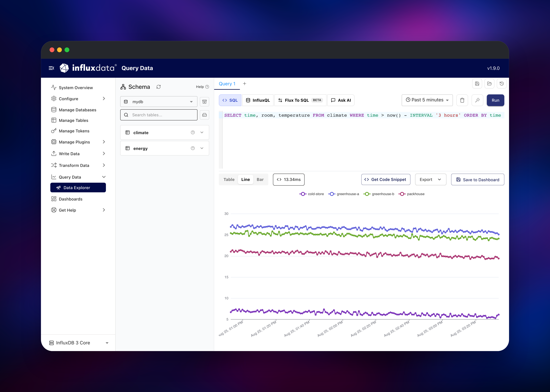Run the SQL query
Image resolution: width=550 pixels, height=392 pixels.
click(x=495, y=100)
